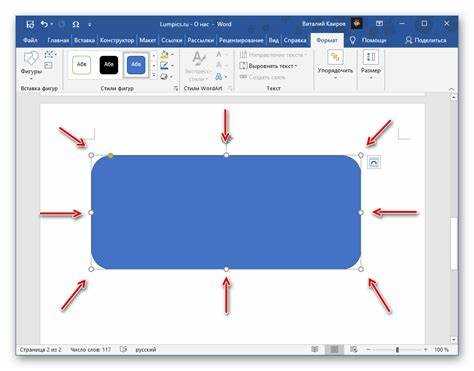Click zoom out minus button
474x371 pixels.
[x=368, y=349]
